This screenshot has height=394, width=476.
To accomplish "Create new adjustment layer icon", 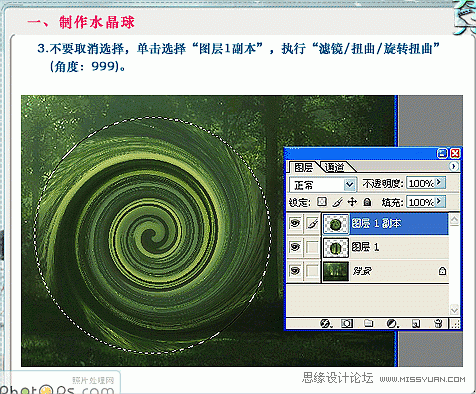I will click(x=392, y=323).
